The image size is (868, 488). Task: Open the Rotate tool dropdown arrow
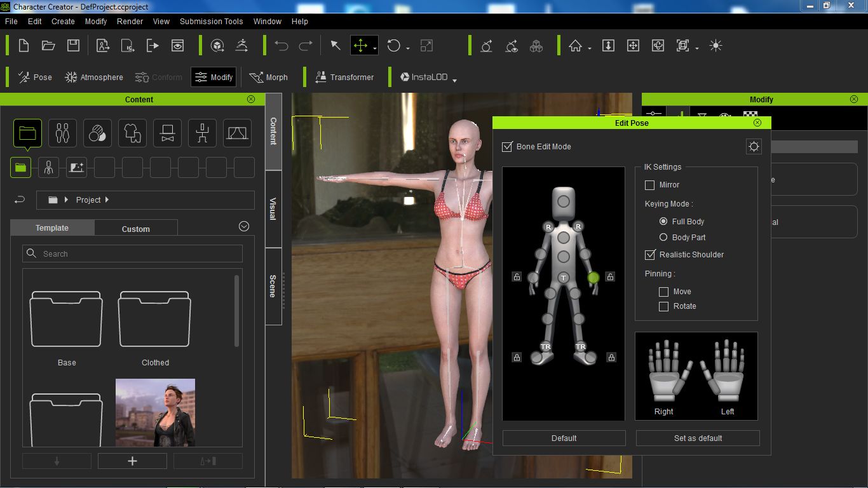(408, 48)
